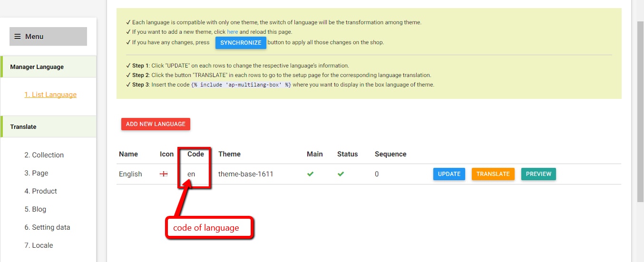Click the ap-multilang-box include code snippet
The width and height of the screenshot is (644, 262).
241,85
